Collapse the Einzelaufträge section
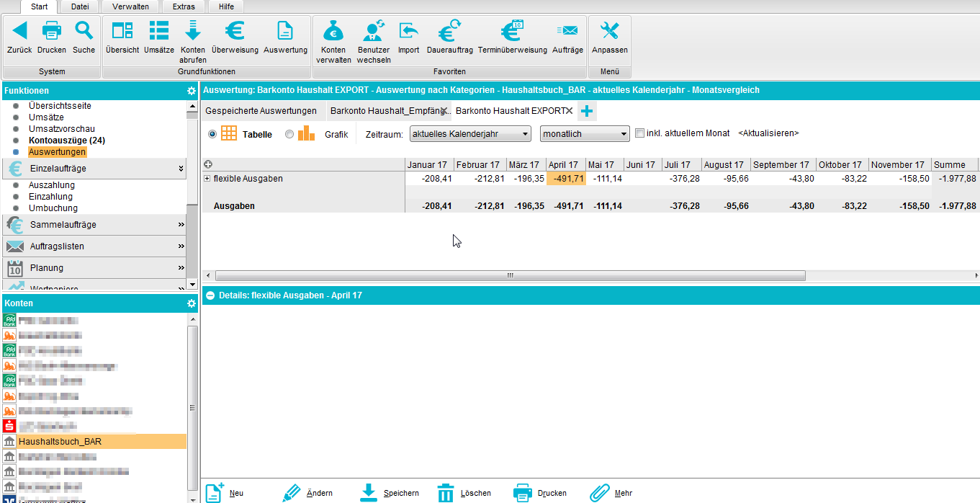The height and width of the screenshot is (503, 980). tap(181, 168)
